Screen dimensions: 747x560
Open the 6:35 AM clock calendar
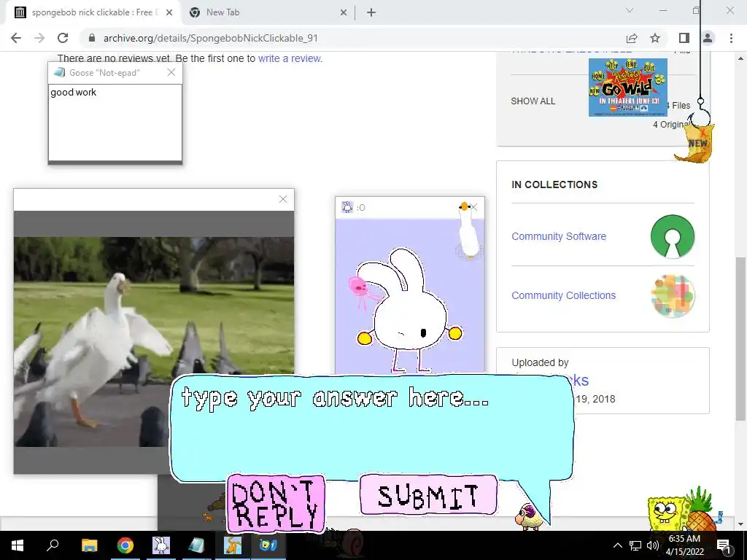[x=684, y=545]
